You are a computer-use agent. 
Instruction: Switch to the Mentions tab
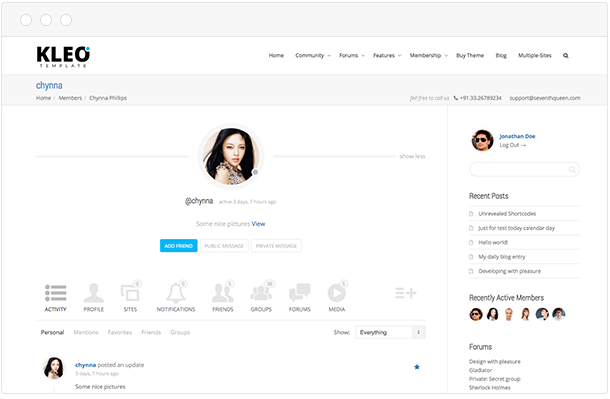pos(86,332)
